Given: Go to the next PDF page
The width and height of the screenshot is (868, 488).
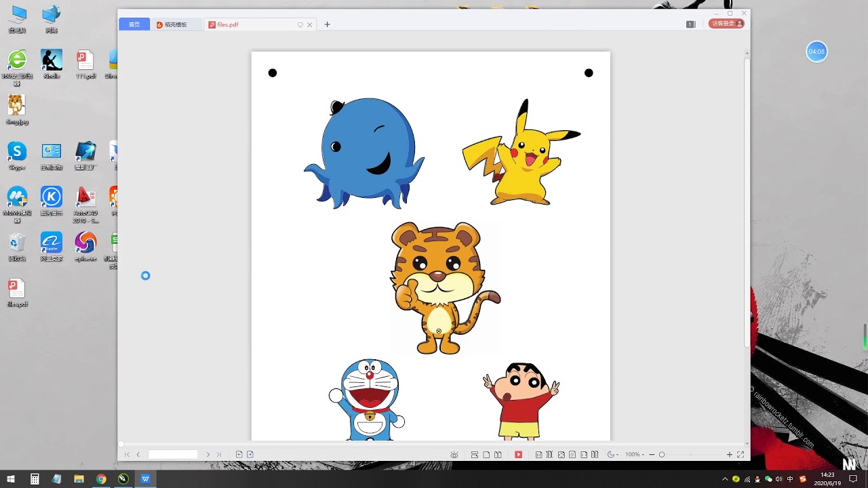Looking at the screenshot, I should (x=208, y=455).
